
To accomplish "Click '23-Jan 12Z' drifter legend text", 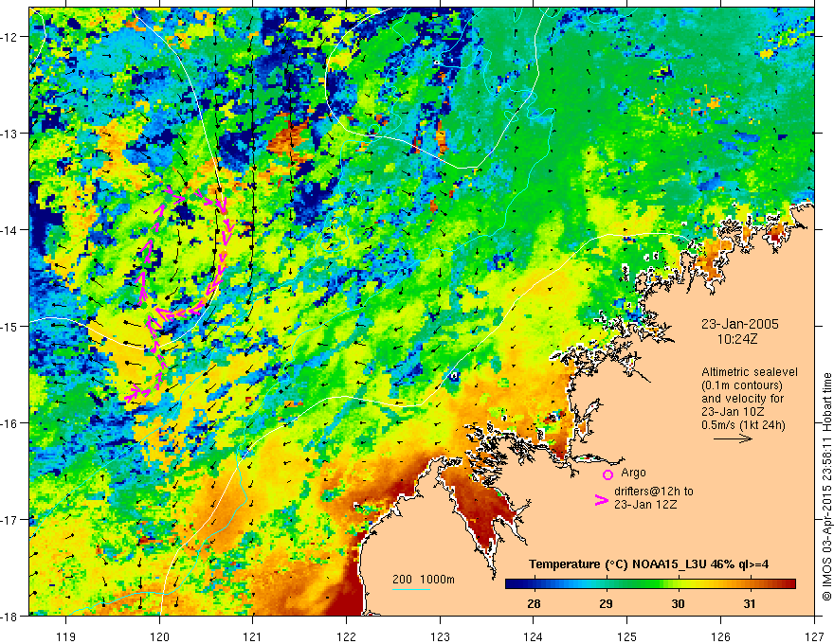I will [x=645, y=505].
